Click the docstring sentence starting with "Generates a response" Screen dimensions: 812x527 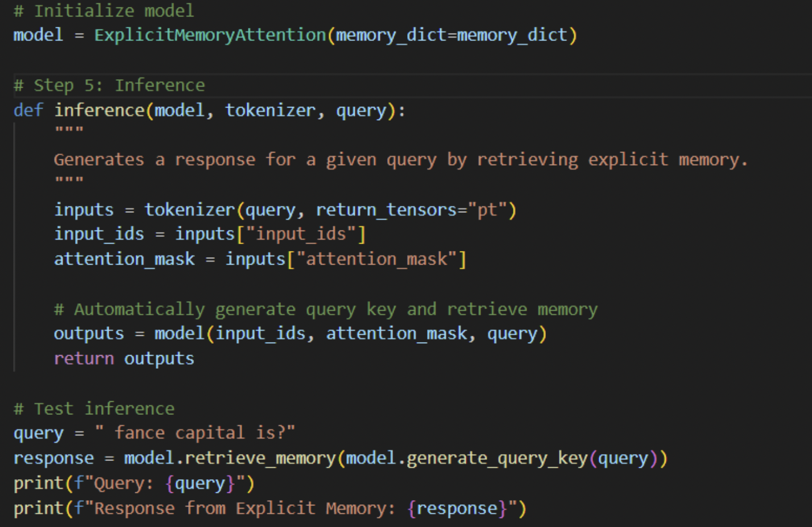(x=400, y=160)
